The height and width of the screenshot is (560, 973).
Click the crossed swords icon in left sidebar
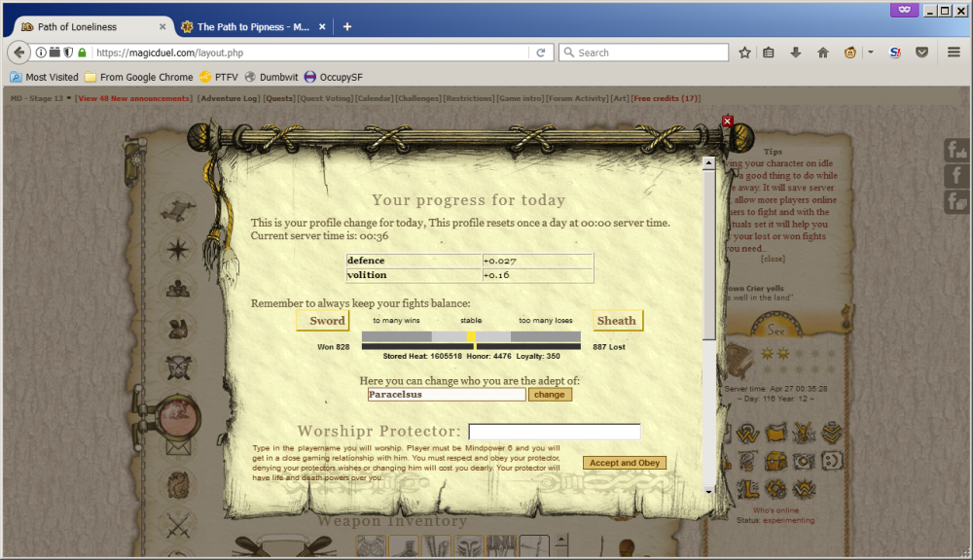pos(177,526)
